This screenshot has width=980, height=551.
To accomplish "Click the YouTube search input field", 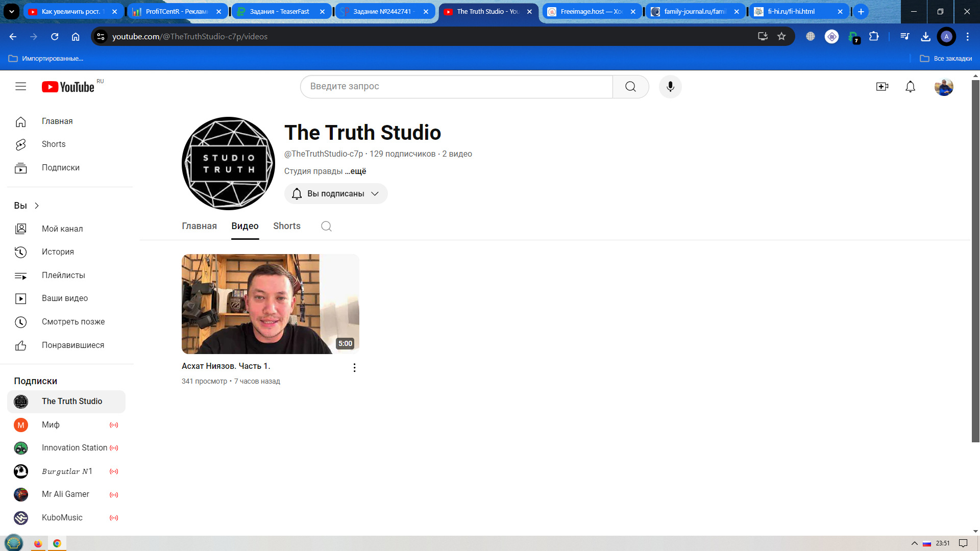I will [x=456, y=87].
